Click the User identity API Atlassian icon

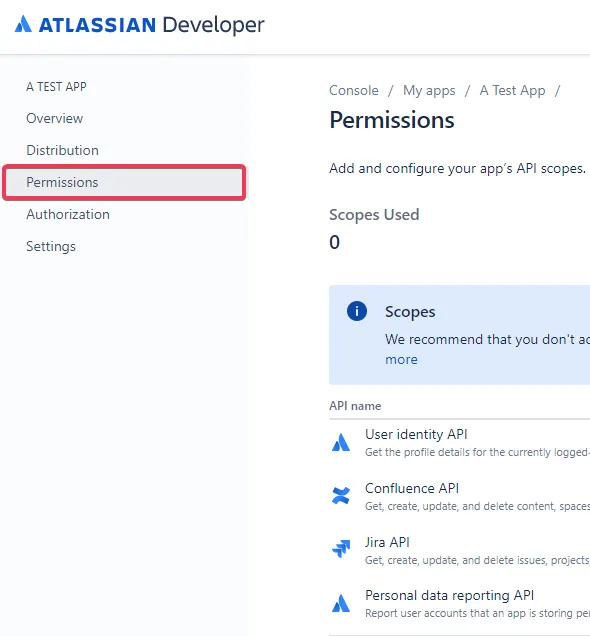tap(341, 442)
